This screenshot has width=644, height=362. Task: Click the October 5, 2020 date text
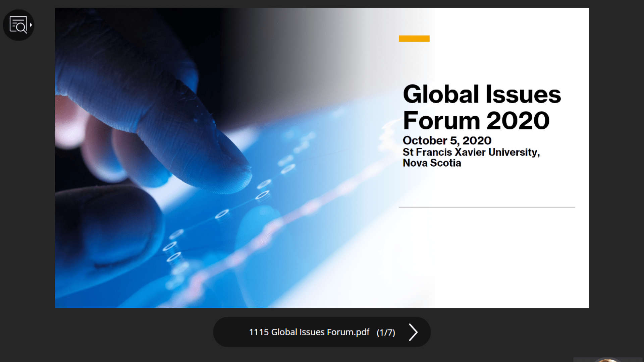[x=447, y=140]
